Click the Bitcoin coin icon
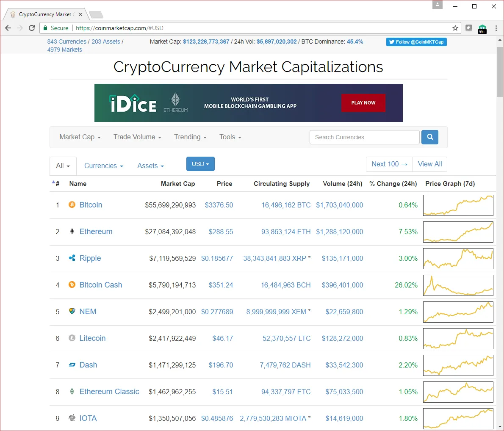 (72, 204)
